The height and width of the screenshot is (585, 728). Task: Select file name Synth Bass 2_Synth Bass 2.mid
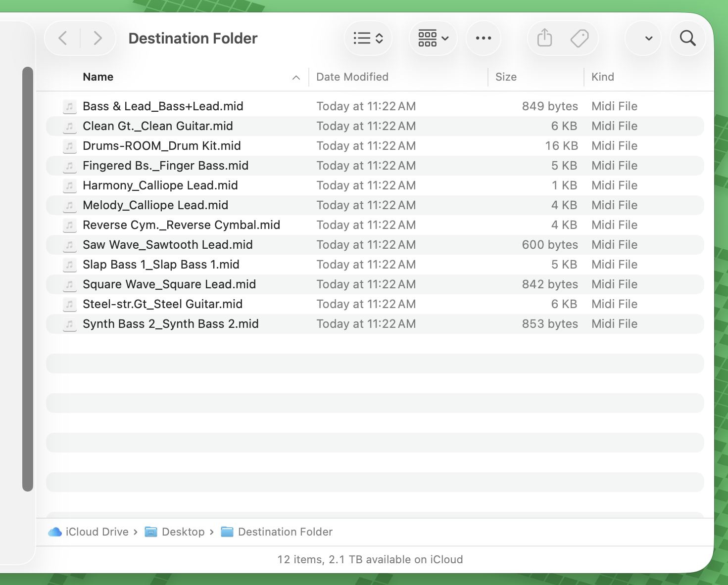171,324
